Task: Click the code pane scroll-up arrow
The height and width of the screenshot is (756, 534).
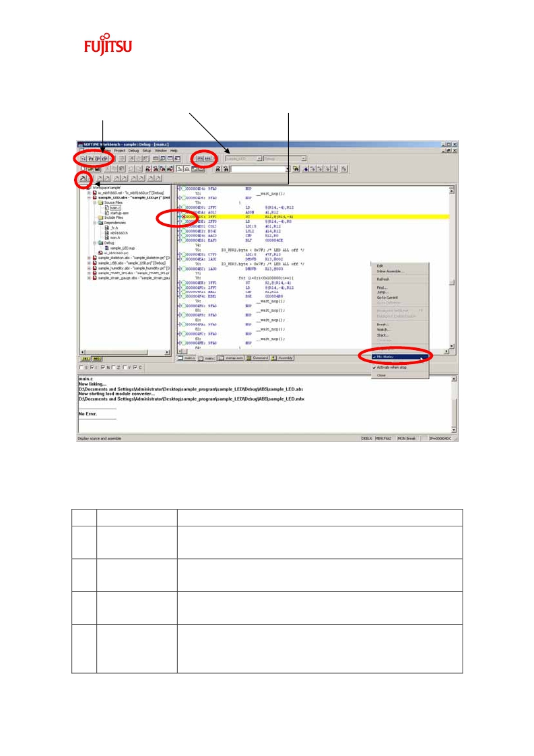Action: pyautogui.click(x=452, y=191)
